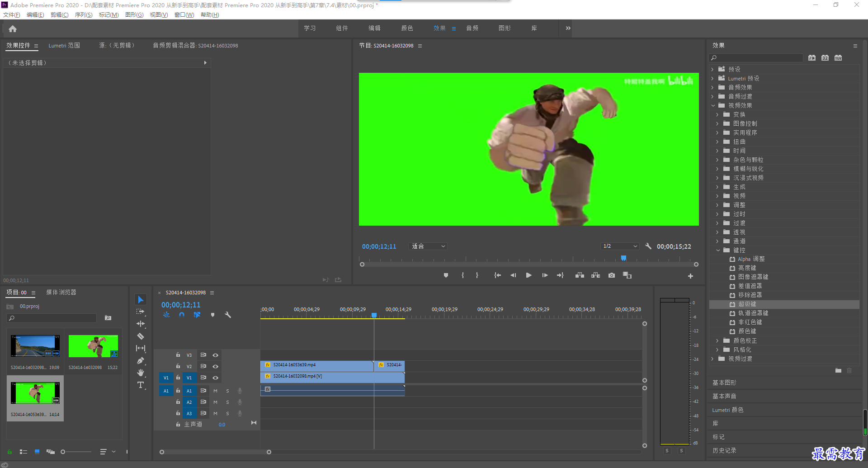Open the 1/2 playback resolution dropdown

[620, 246]
